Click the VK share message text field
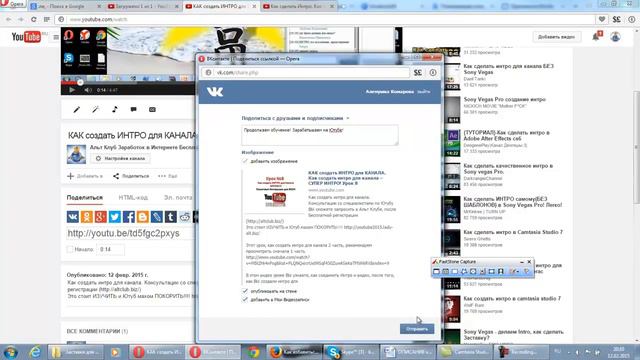This screenshot has width=640, height=360. (320, 135)
